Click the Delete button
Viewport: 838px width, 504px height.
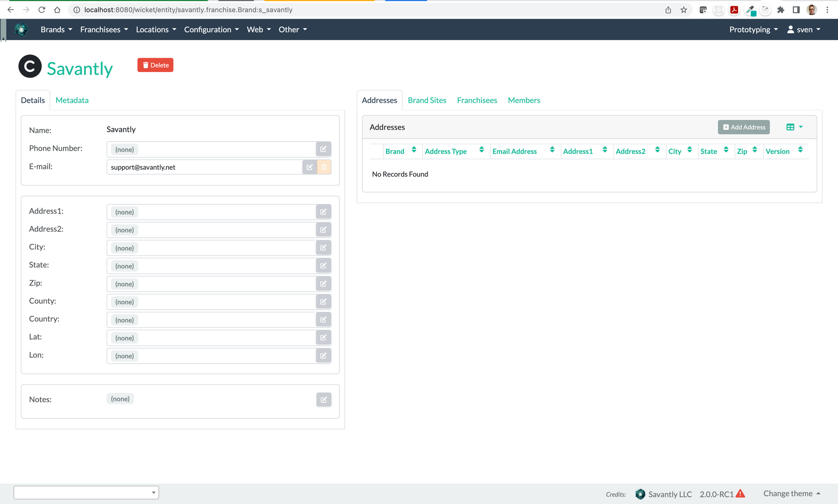tap(155, 65)
